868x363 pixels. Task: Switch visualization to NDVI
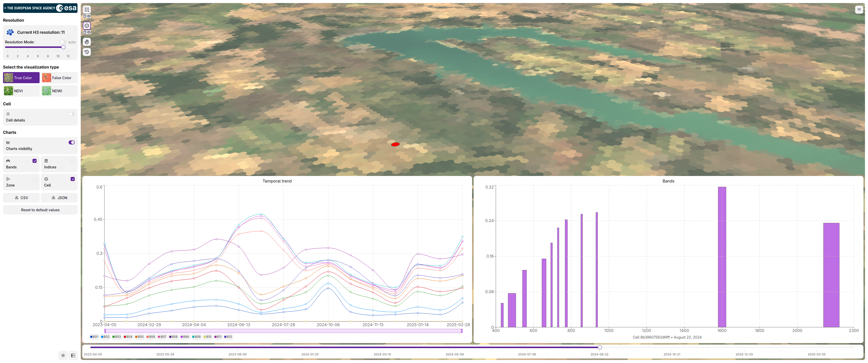(21, 91)
